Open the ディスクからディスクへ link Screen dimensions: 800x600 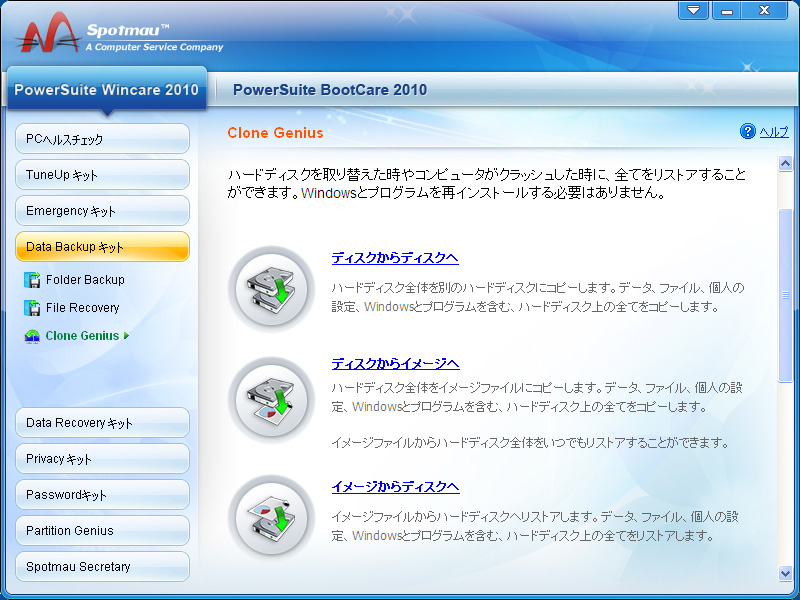point(395,258)
